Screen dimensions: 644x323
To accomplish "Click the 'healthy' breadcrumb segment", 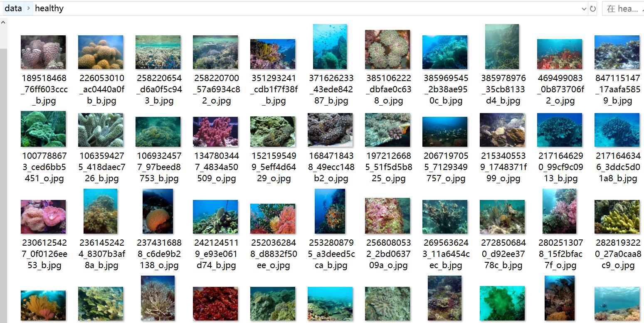I will tap(49, 8).
